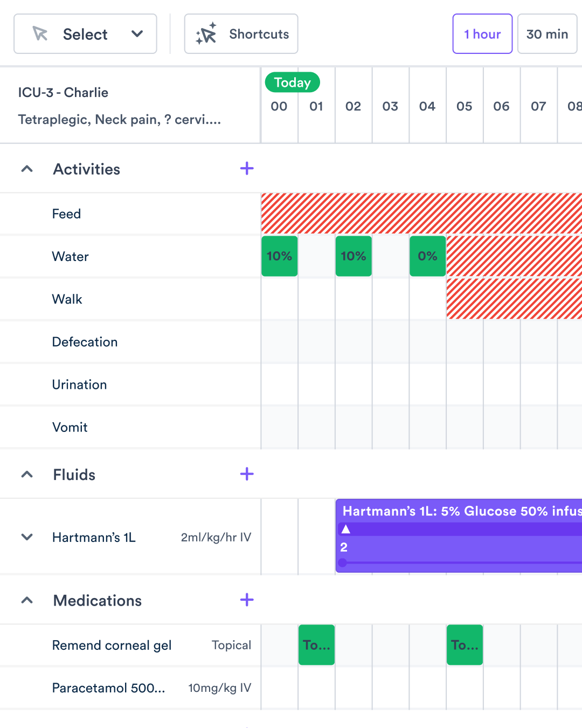This screenshot has height=728, width=582.
Task: Select the Water activity row label
Action: [70, 257]
